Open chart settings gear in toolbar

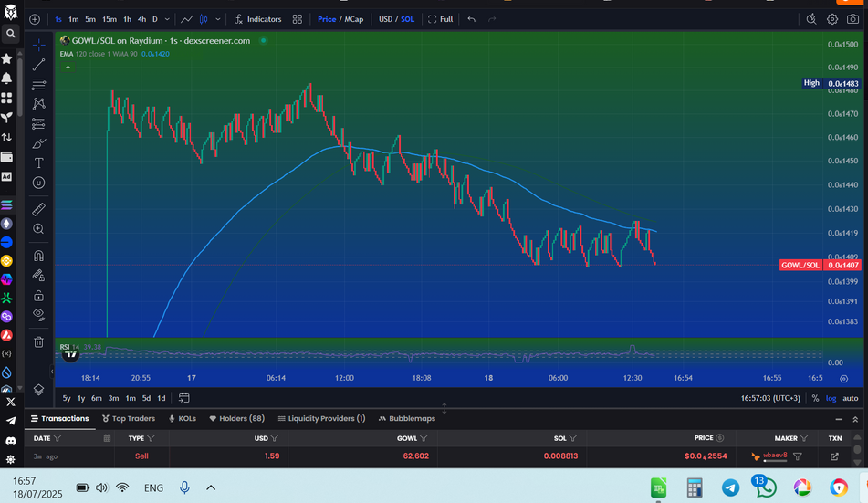click(832, 19)
